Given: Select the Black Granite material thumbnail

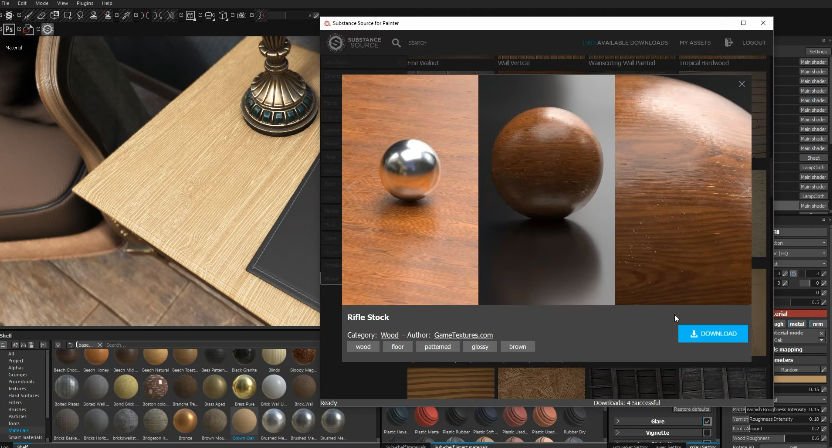Looking at the screenshot, I should click(x=244, y=357).
